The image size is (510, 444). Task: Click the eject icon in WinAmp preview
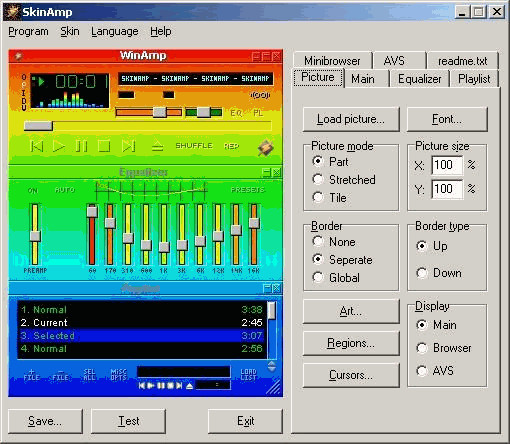[157, 146]
